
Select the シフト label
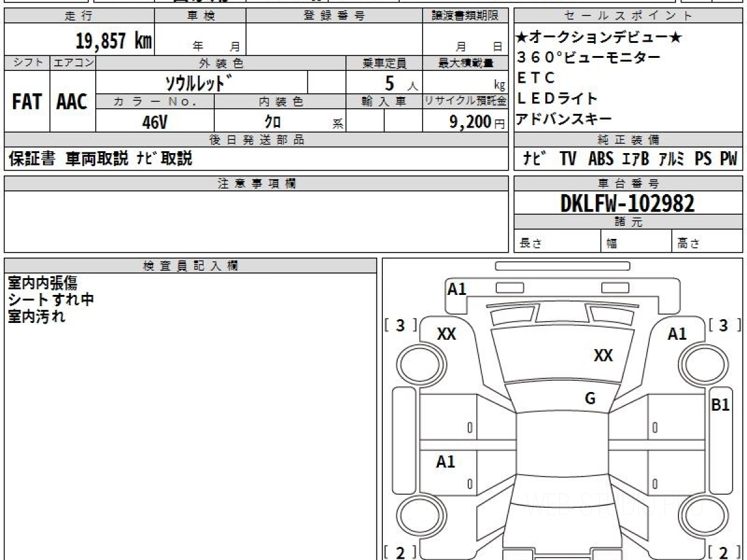click(x=27, y=63)
